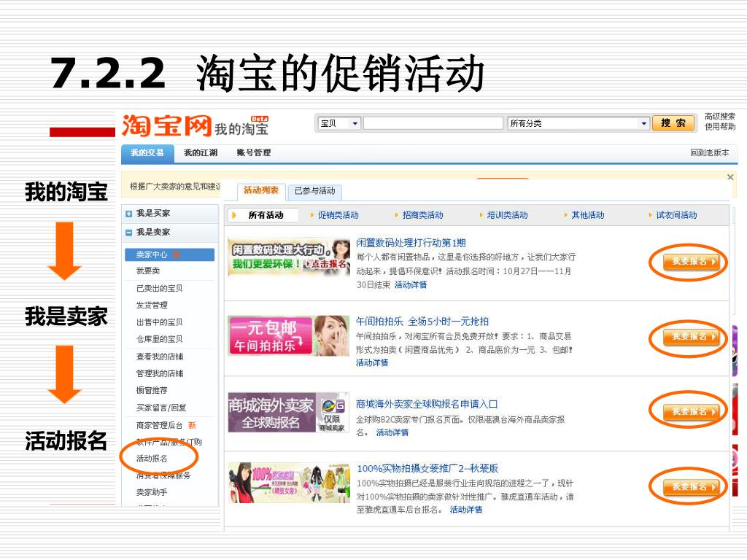Screen dimensions: 747x560
Task: Click the 搜索 search button
Action: [x=673, y=123]
